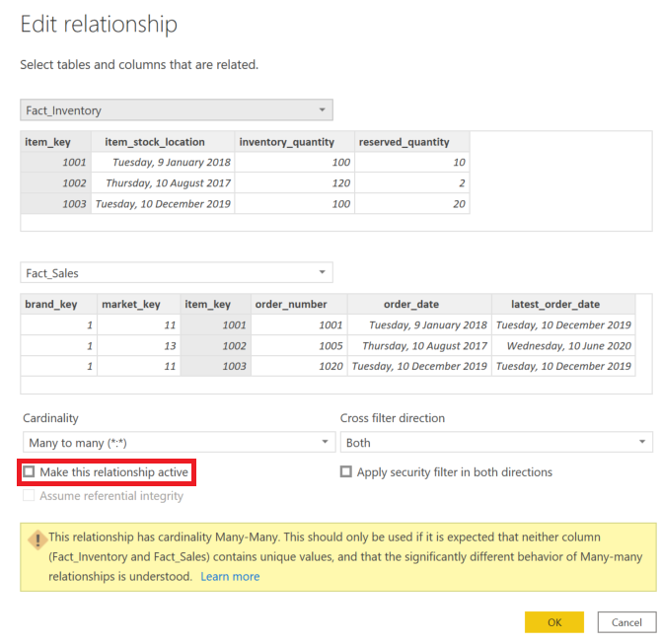
Task: Click the reserved_quantity value 2
Action: pos(412,183)
